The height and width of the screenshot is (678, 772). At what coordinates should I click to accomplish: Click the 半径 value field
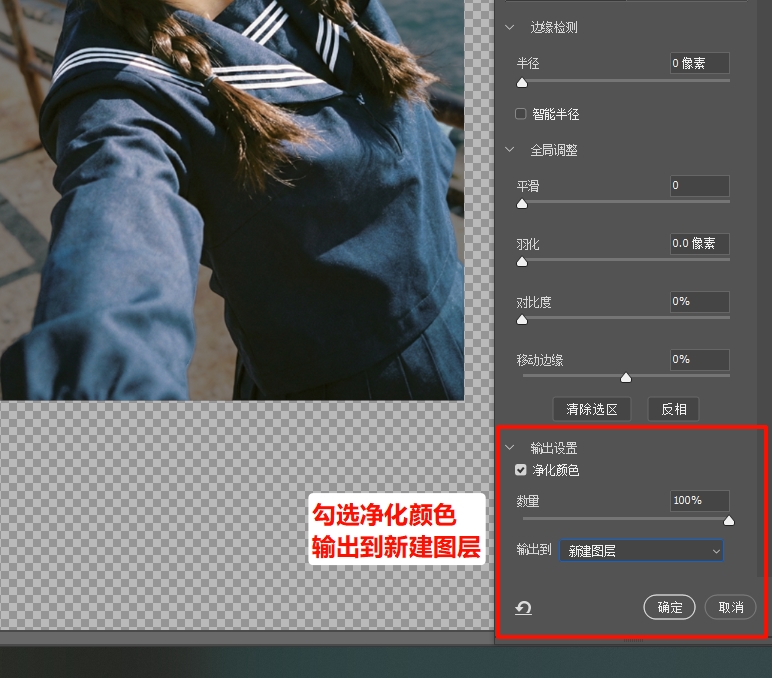(700, 63)
